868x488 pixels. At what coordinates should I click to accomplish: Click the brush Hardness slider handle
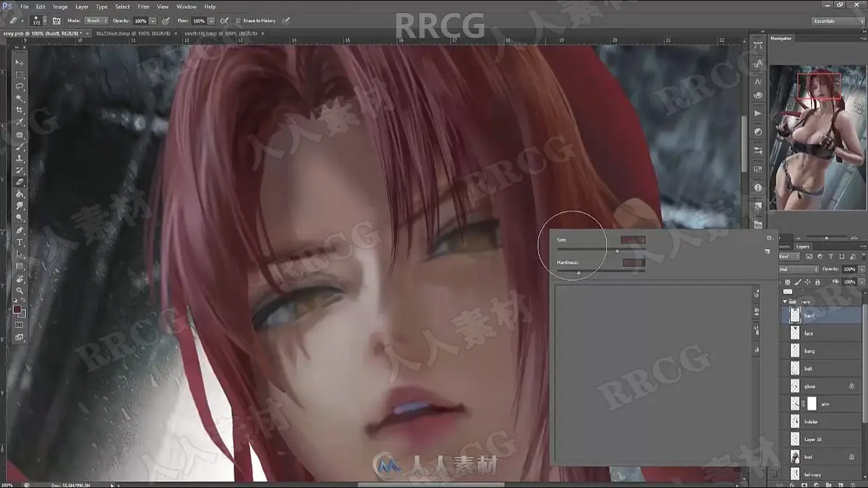click(x=579, y=273)
